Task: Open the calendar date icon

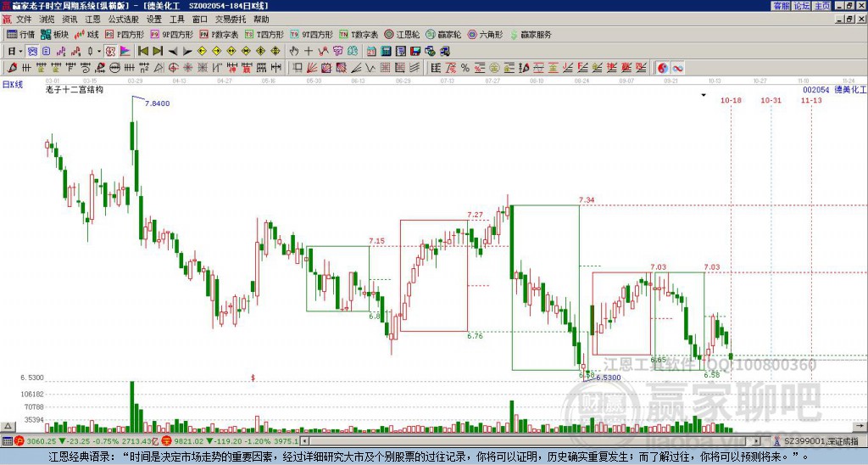Action: point(371,51)
